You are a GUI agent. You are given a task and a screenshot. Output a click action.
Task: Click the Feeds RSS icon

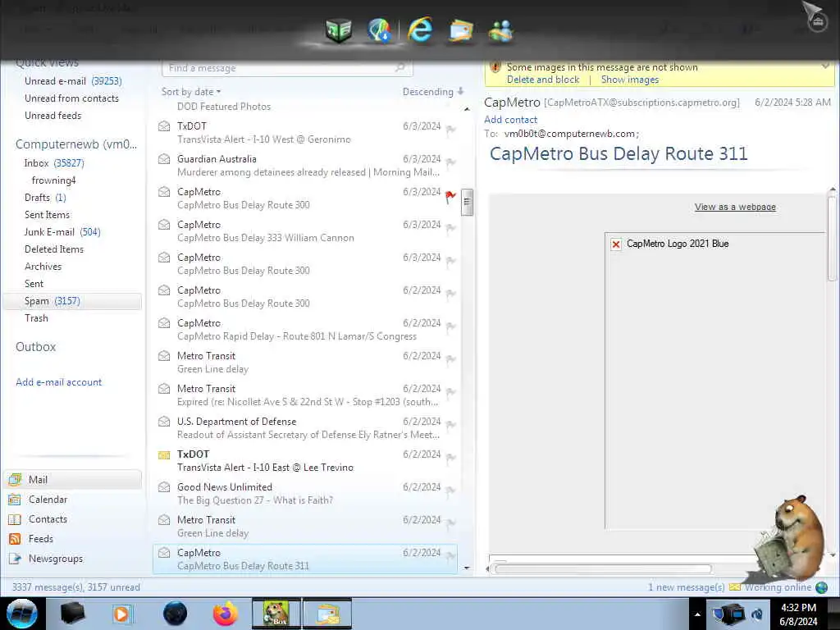(15, 539)
